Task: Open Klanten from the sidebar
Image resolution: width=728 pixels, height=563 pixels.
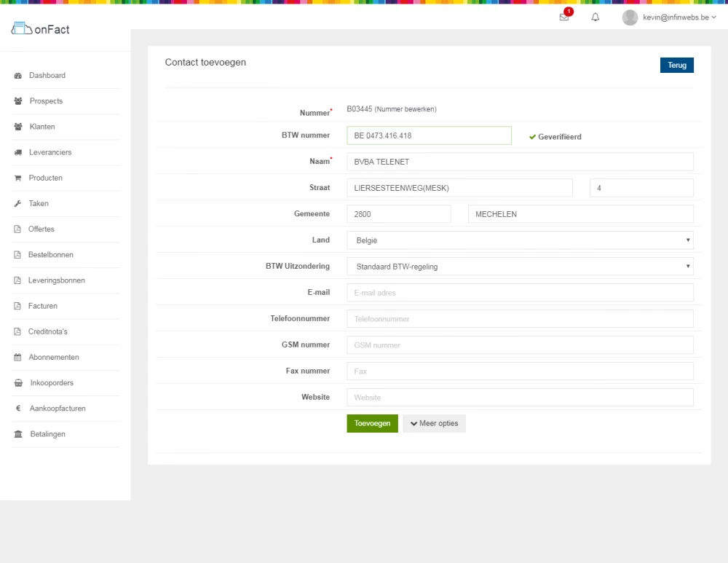Action: [42, 127]
